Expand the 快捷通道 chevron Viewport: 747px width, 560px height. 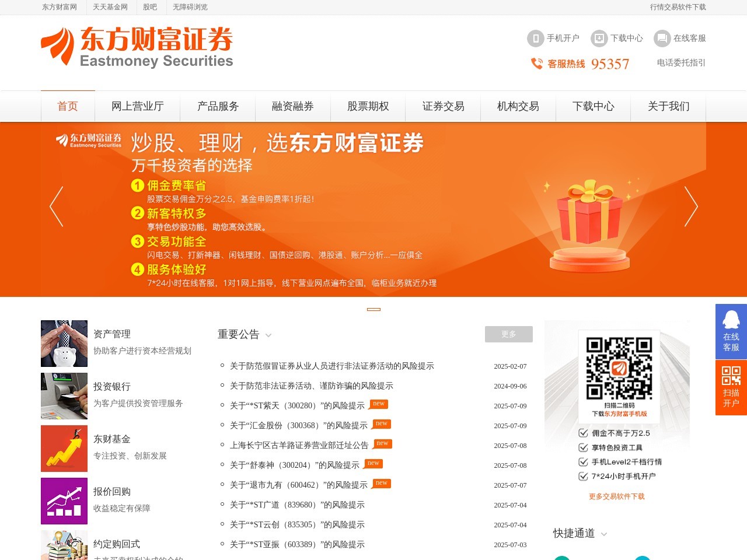click(605, 534)
